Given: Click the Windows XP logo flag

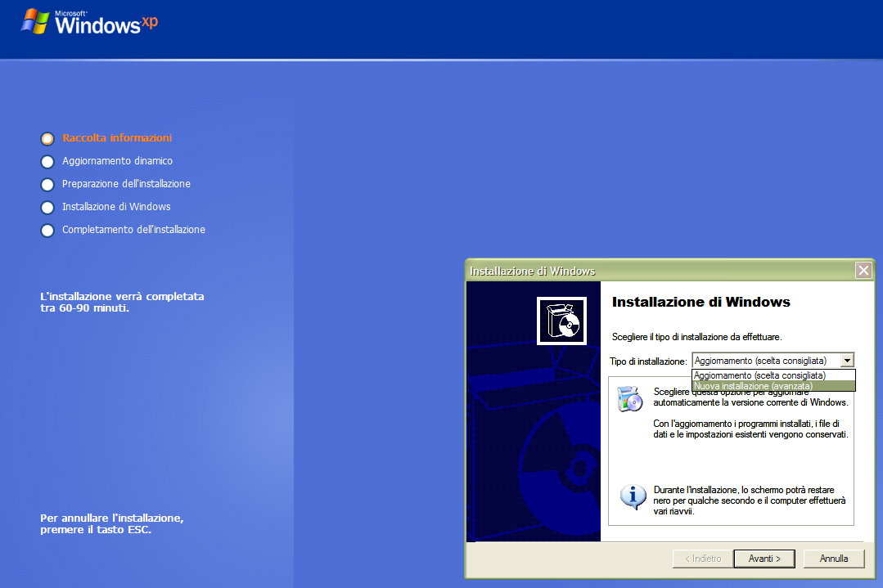Looking at the screenshot, I should click(35, 21).
